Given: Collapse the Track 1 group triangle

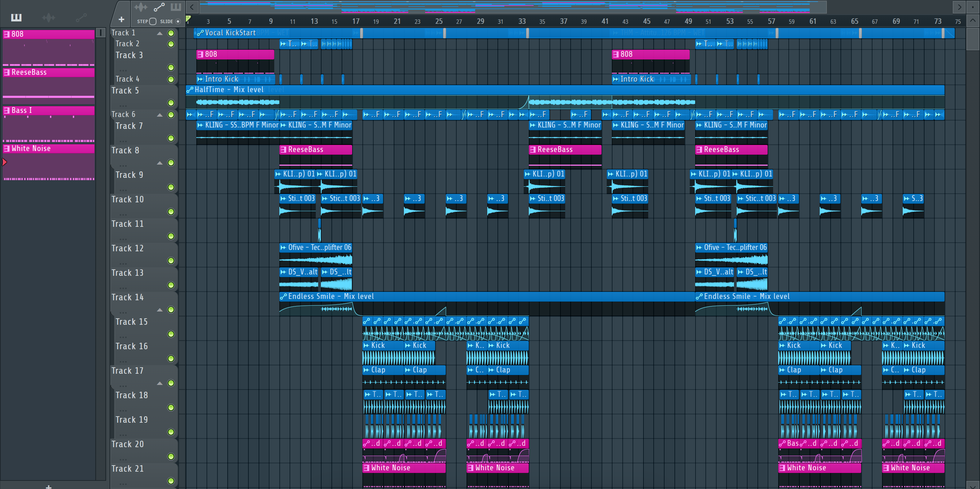Looking at the screenshot, I should pyautogui.click(x=160, y=33).
